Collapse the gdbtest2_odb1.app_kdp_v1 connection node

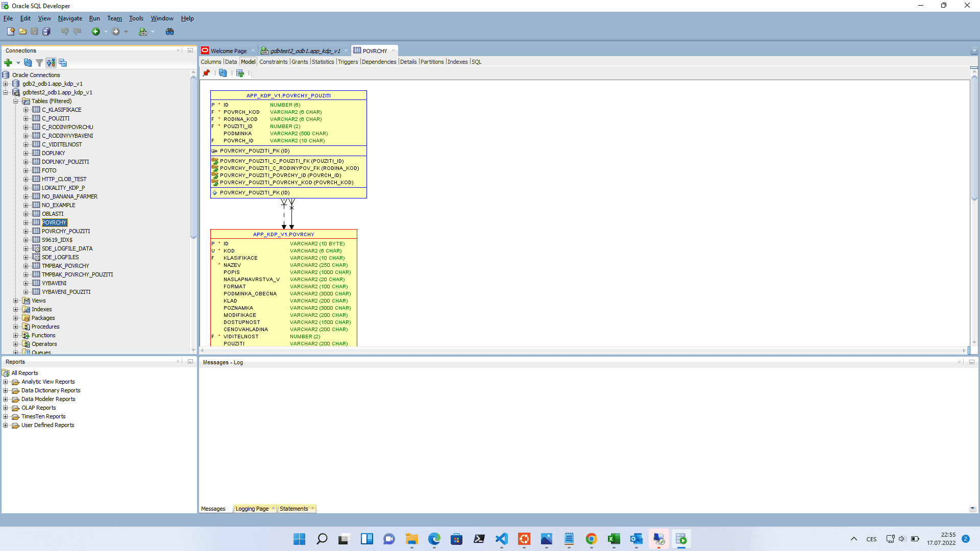pyautogui.click(x=6, y=93)
